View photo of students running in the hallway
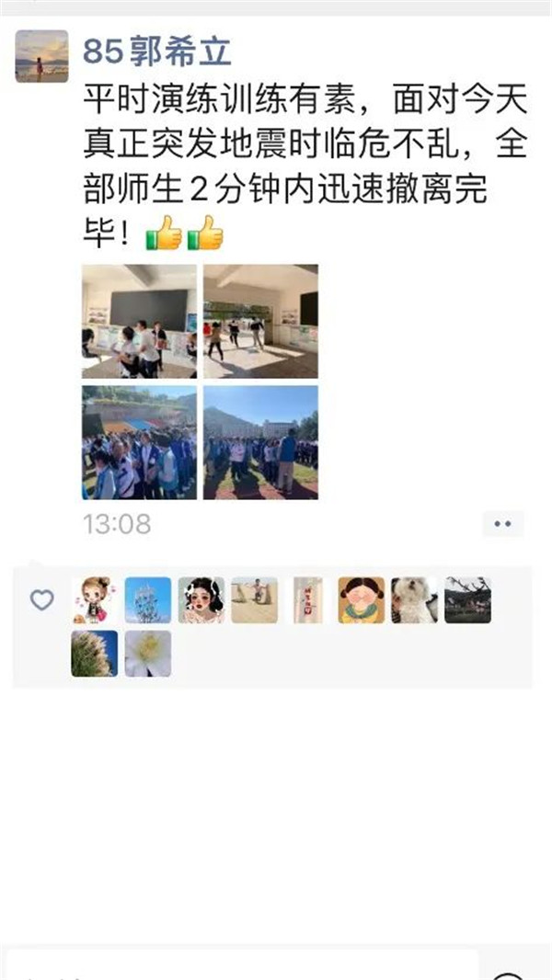Image resolution: width=552 pixels, height=980 pixels. click(260, 321)
